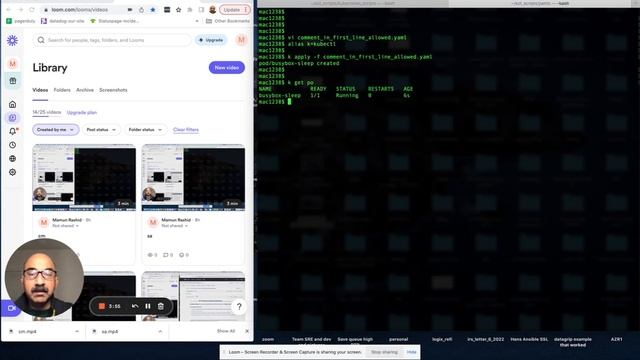Viewport: 640px width, 360px height.
Task: Click the webcam bubble of the presenter
Action: click(44, 278)
